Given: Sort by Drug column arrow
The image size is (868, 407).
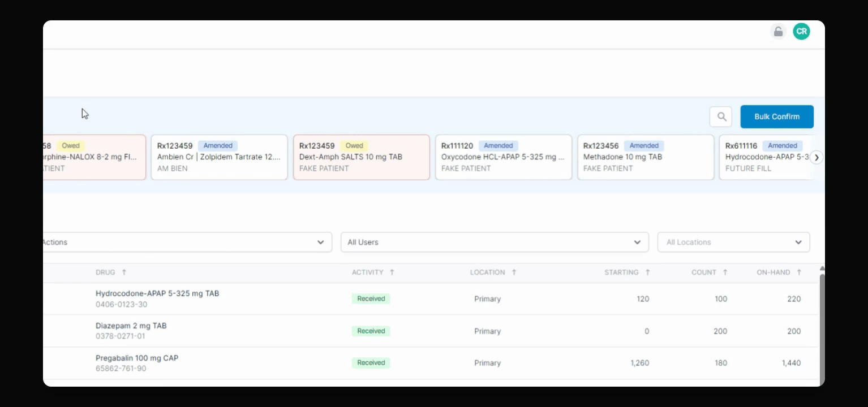Looking at the screenshot, I should tap(124, 272).
